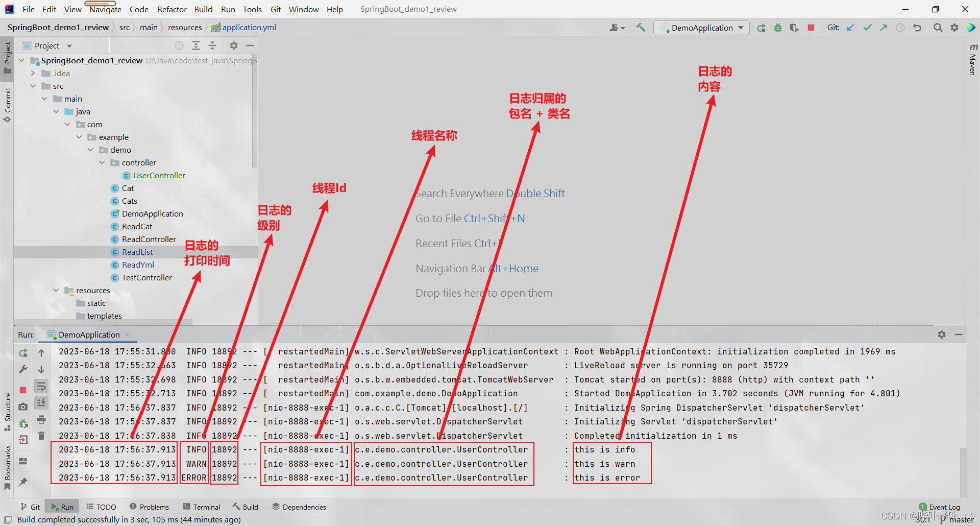
Task: Toggle Structure tool window sidebar button
Action: click(7, 412)
